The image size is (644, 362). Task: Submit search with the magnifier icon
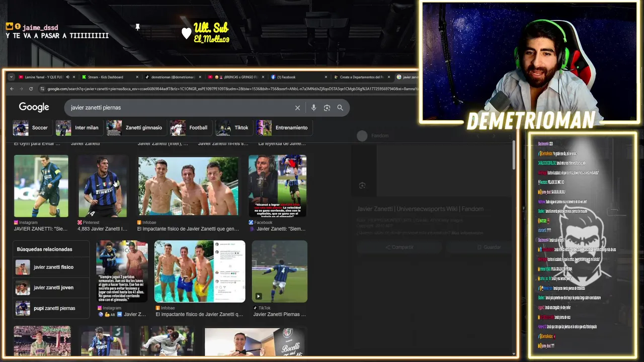340,108
